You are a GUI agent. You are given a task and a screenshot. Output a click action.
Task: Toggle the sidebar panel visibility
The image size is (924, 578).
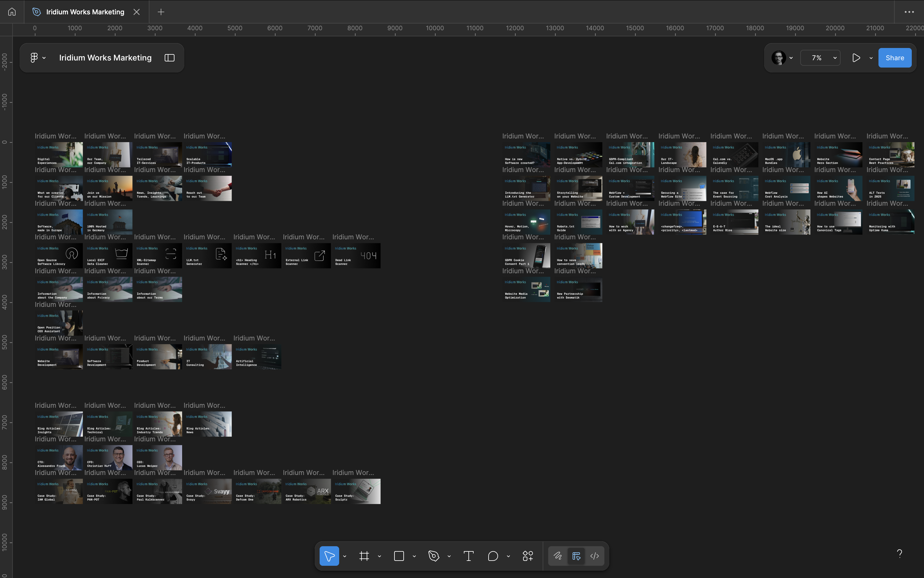(169, 58)
